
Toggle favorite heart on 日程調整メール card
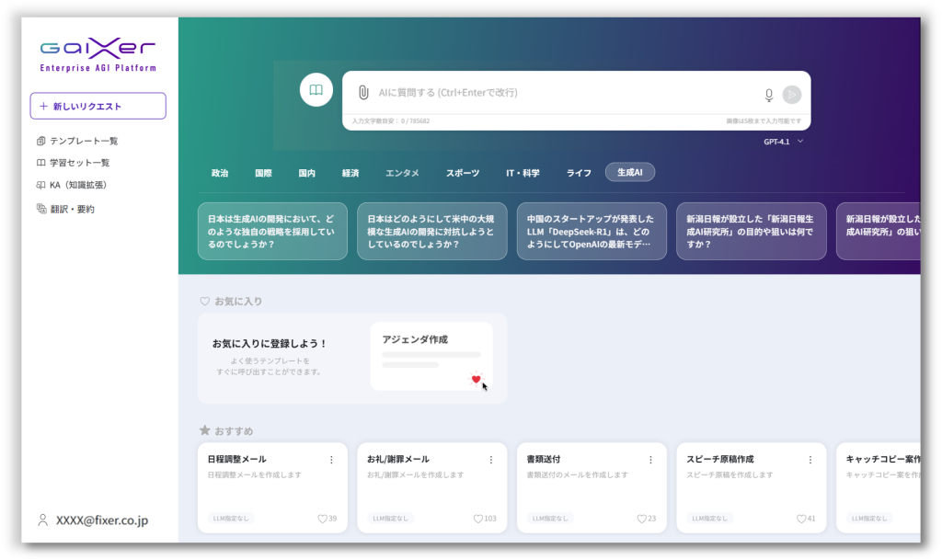(x=322, y=519)
